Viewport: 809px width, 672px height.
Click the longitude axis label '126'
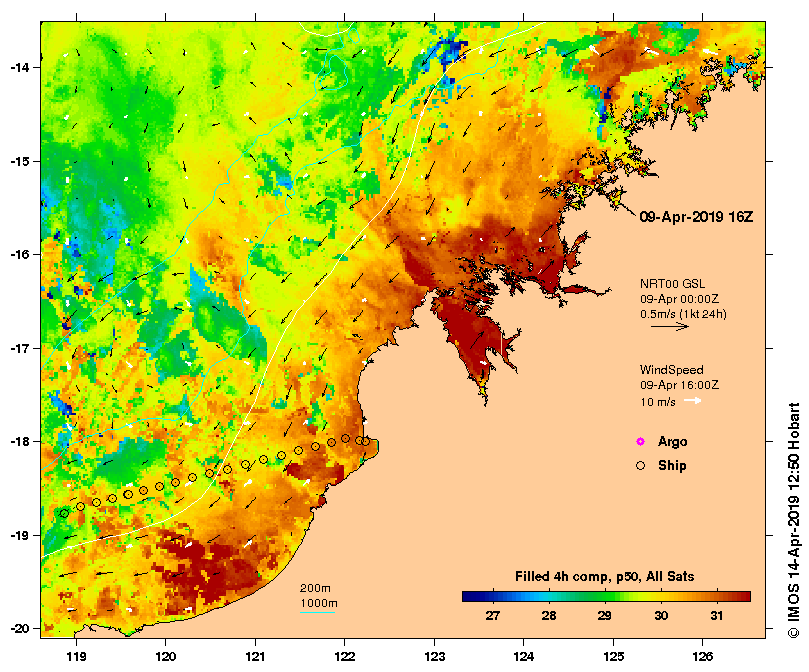[x=703, y=657]
